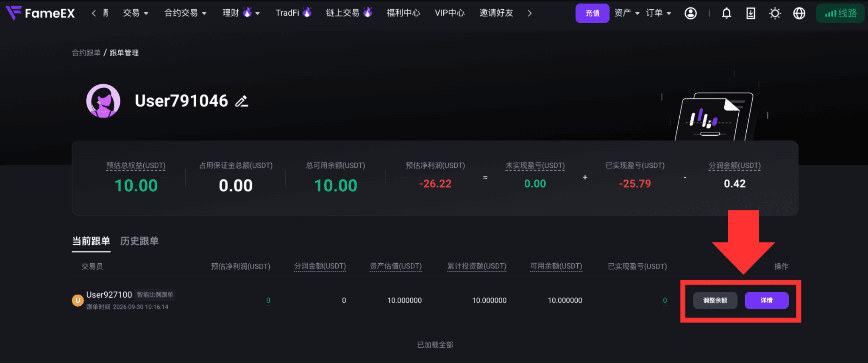868x363 pixels.
Task: Open the language globe icon
Action: (799, 13)
